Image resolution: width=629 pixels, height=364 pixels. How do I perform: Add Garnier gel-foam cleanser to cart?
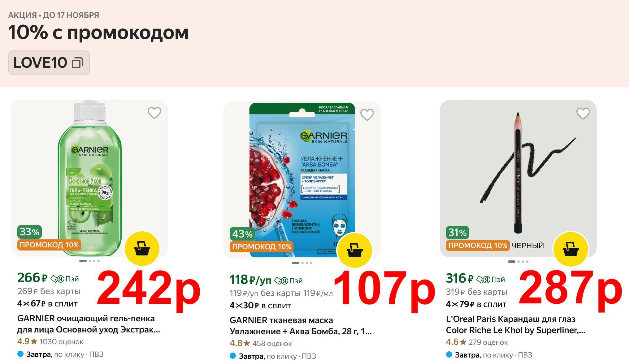click(142, 248)
